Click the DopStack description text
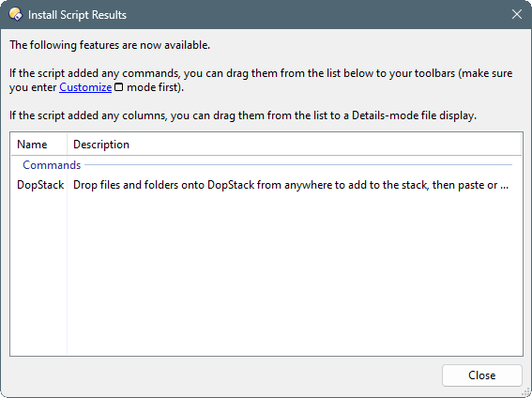Viewport: 532px width, 398px height. (291, 185)
